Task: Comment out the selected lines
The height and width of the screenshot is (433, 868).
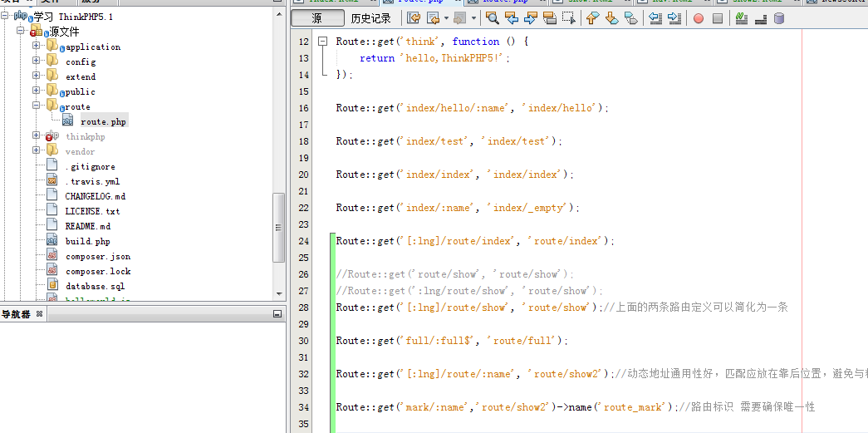Action: [x=742, y=18]
